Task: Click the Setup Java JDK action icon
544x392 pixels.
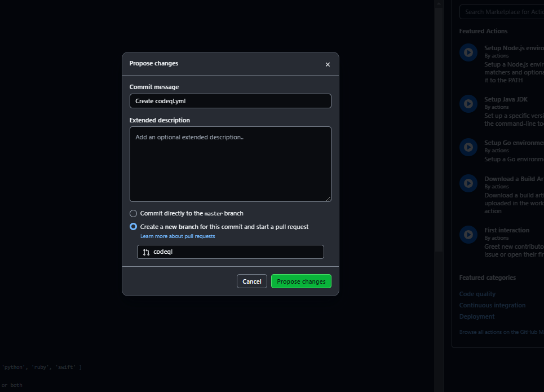Action: (x=468, y=104)
